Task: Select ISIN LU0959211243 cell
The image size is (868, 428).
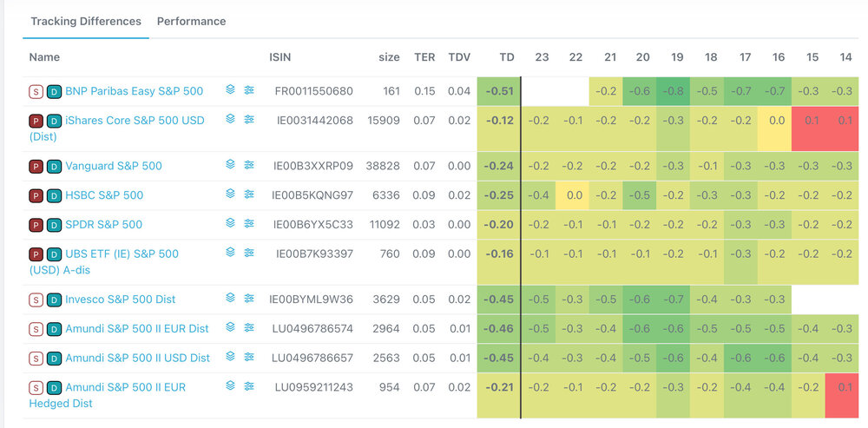Action: 314,387
